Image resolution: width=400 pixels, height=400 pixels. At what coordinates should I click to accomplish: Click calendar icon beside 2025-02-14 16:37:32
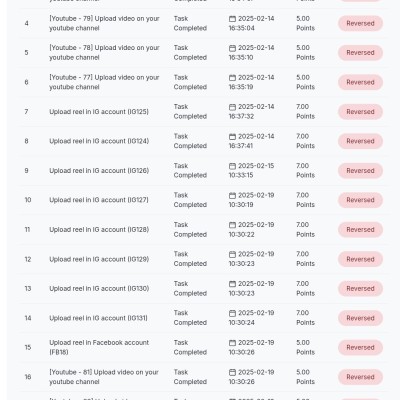pos(232,107)
